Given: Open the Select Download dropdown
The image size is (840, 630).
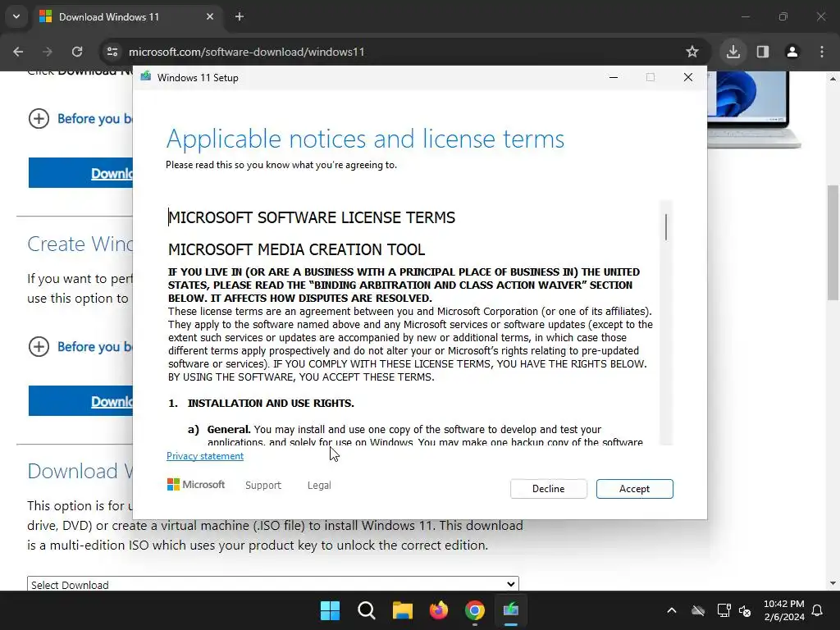Looking at the screenshot, I should click(272, 584).
